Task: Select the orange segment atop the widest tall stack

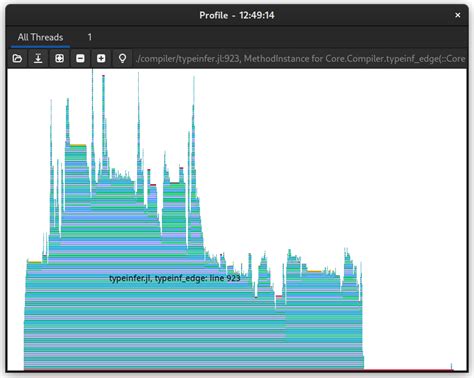Action: click(78, 145)
